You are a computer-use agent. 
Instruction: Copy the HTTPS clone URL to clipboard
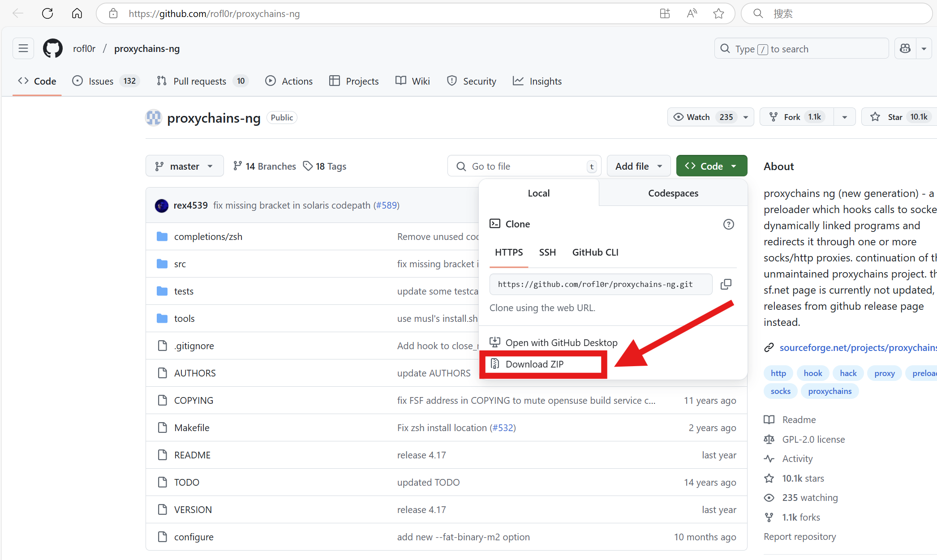[726, 284]
